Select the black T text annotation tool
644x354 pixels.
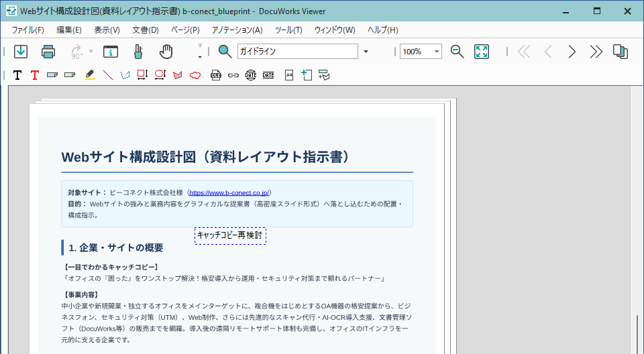(x=17, y=74)
